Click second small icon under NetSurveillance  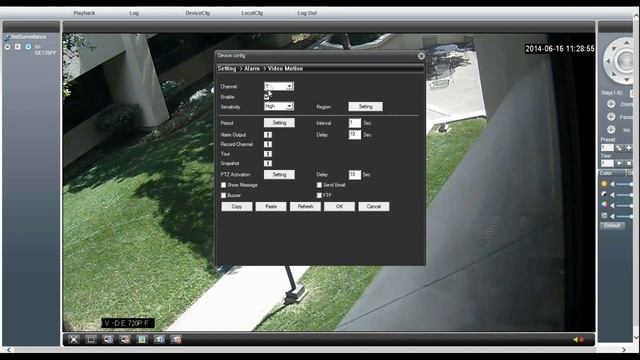[18, 47]
